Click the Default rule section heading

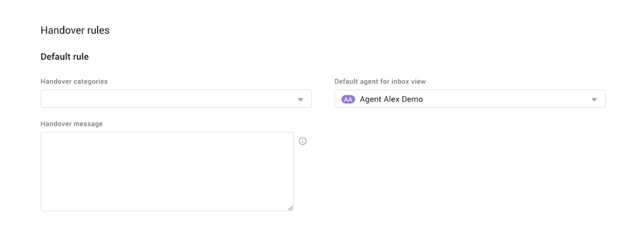64,57
